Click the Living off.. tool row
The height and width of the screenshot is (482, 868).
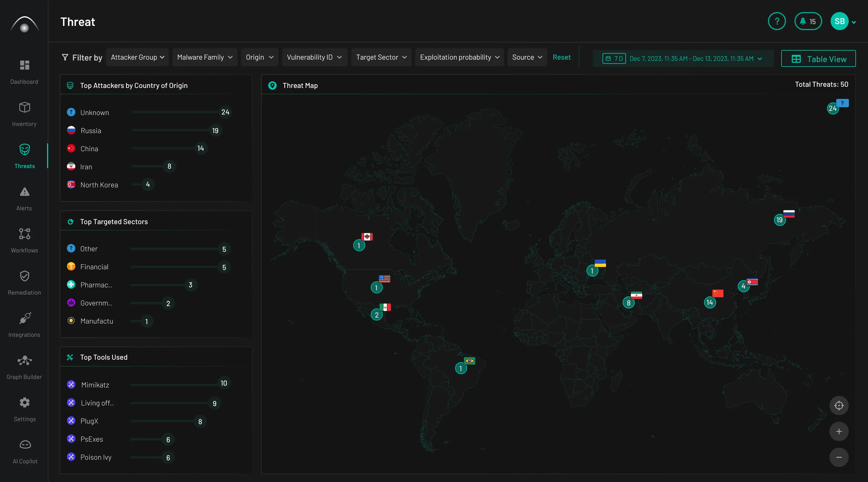click(143, 403)
